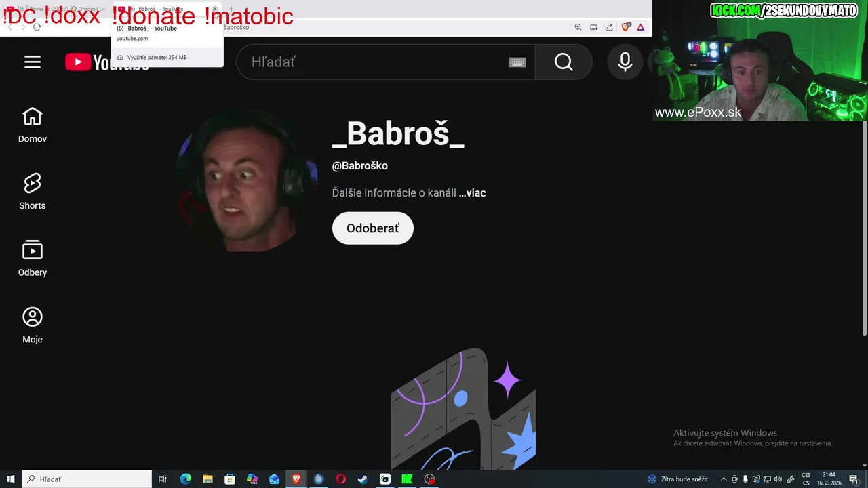The height and width of the screenshot is (488, 868).
Task: Open Outlook from the taskbar
Action: [x=274, y=479]
